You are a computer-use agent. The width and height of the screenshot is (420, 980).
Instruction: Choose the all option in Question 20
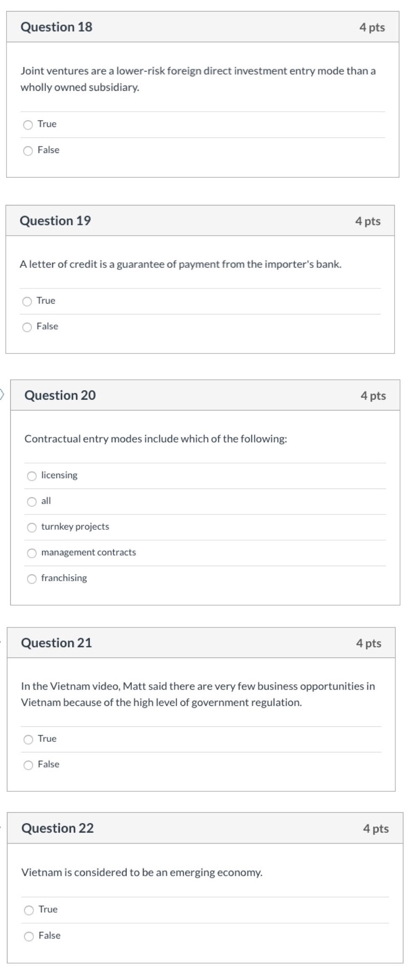31,501
